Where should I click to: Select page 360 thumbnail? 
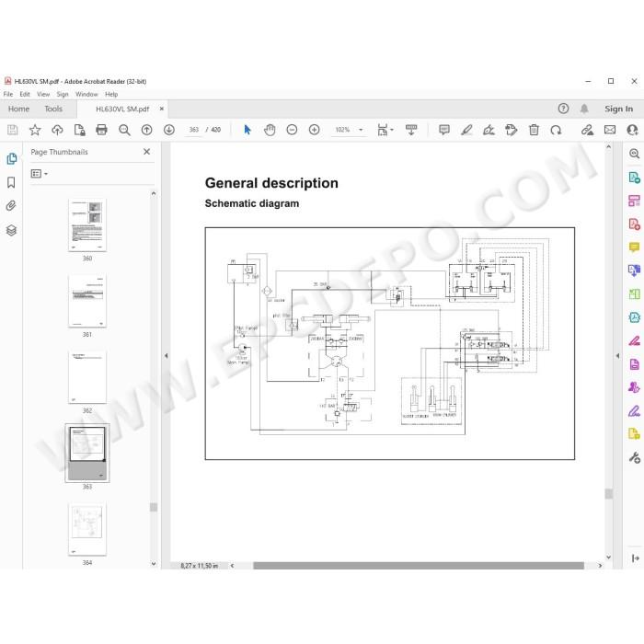87,225
